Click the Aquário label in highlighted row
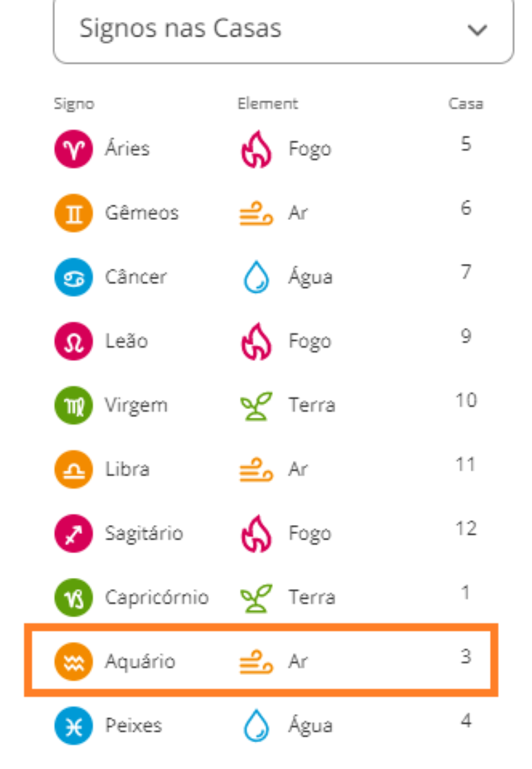This screenshot has height=769, width=532. (140, 662)
